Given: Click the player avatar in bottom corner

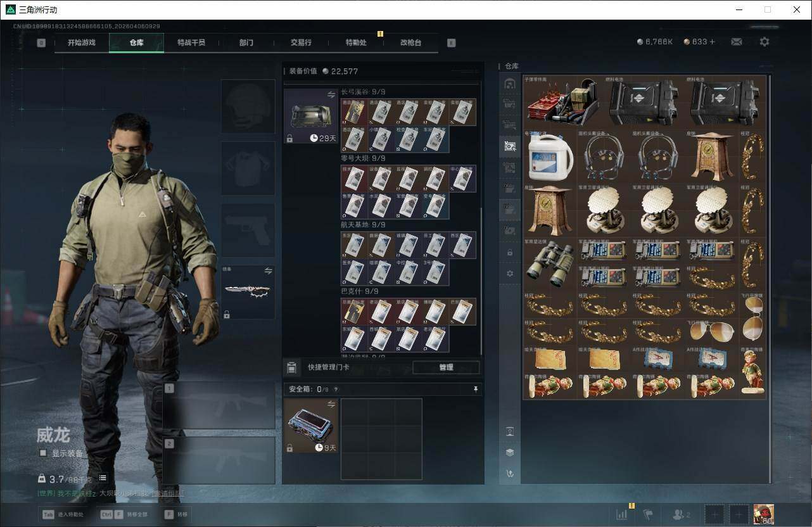Looking at the screenshot, I should point(763,514).
